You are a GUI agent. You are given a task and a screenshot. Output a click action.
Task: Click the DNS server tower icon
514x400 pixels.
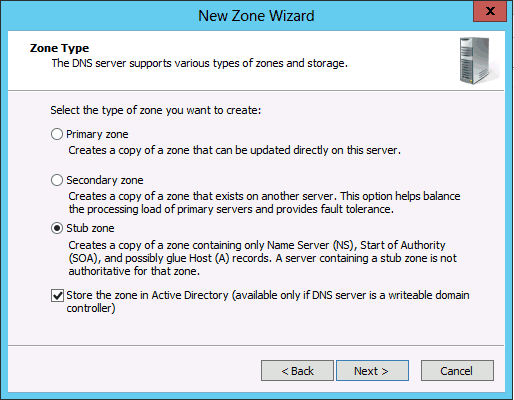[479, 61]
